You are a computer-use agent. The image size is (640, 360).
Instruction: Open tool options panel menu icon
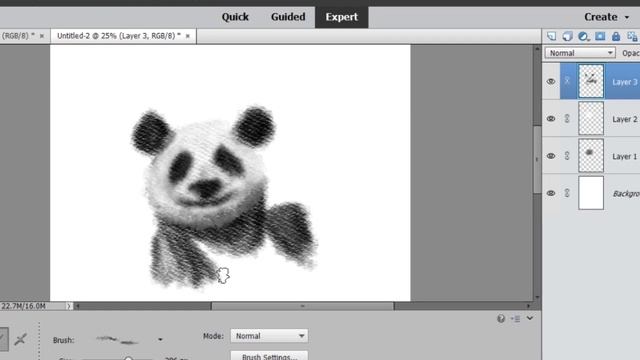[x=515, y=318]
